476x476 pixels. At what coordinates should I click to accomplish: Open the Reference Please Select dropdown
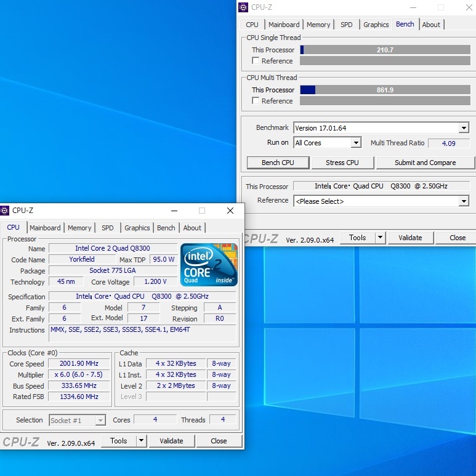(464, 201)
